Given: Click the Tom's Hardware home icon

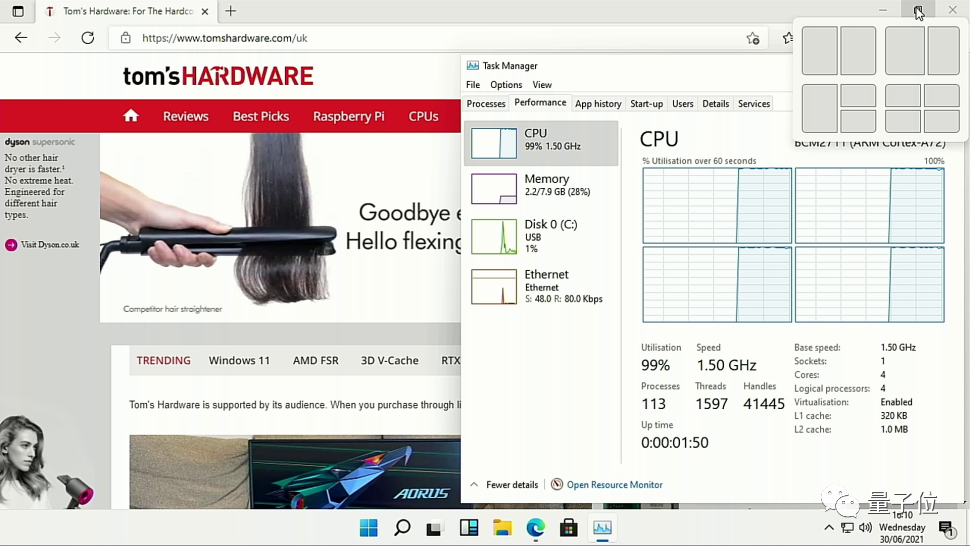Looking at the screenshot, I should pos(131,116).
